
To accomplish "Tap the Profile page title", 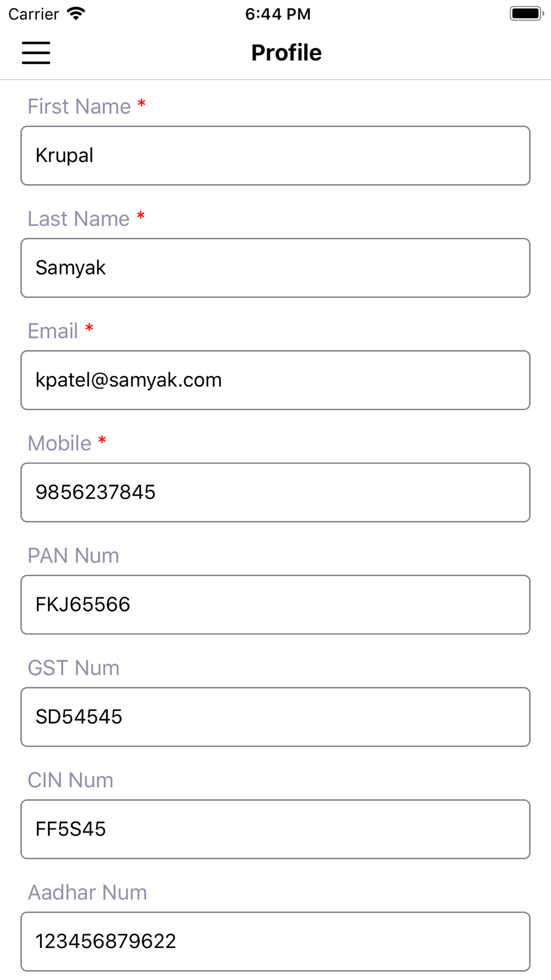I will (x=286, y=53).
